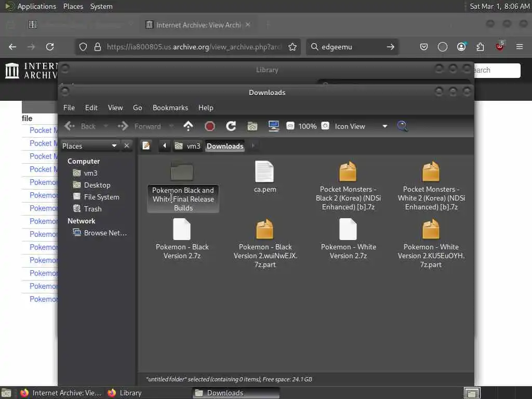Open the Edit menu
The image size is (532, 399).
click(x=91, y=108)
